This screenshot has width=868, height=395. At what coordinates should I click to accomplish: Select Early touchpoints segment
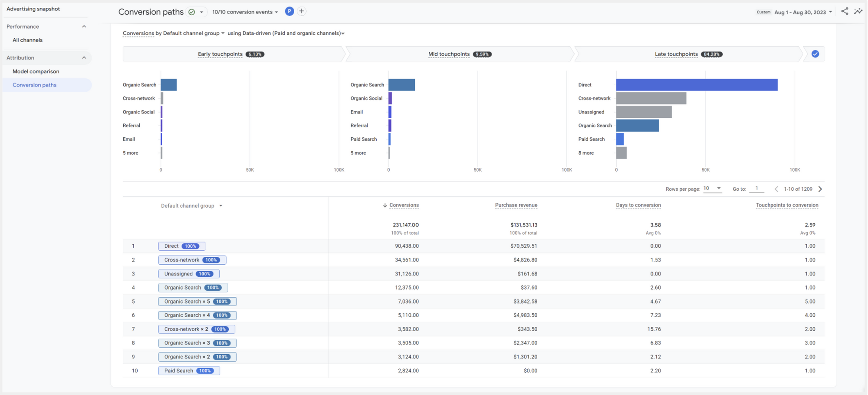[231, 54]
